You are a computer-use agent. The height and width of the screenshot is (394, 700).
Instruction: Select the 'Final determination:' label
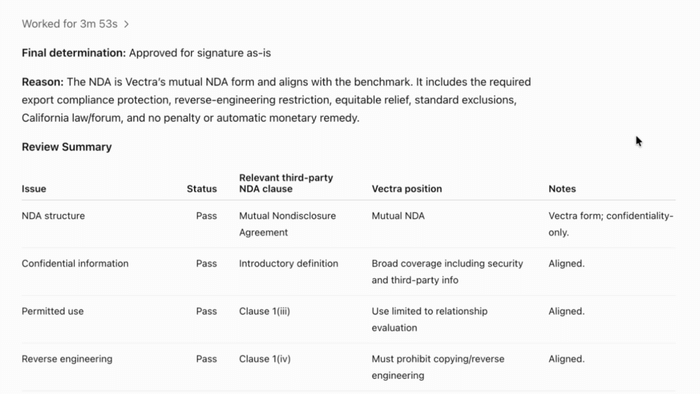point(74,53)
